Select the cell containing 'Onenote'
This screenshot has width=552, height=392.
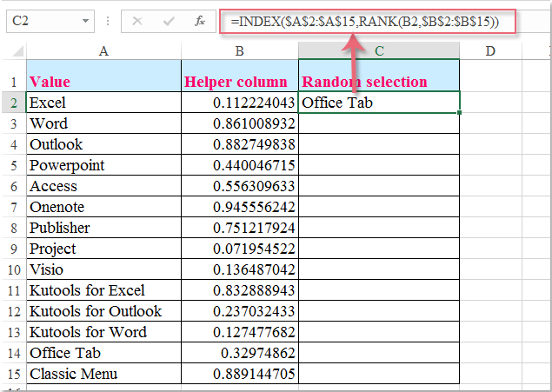[103, 207]
